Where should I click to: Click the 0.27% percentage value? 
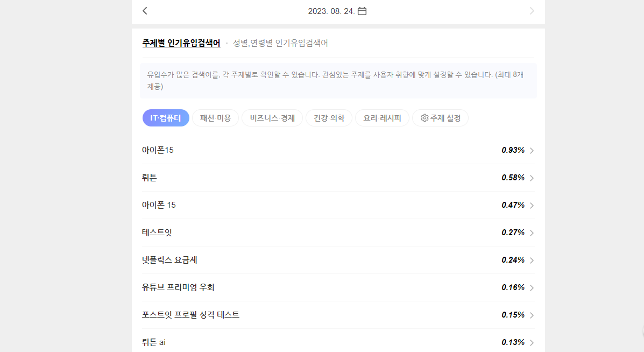[513, 233]
